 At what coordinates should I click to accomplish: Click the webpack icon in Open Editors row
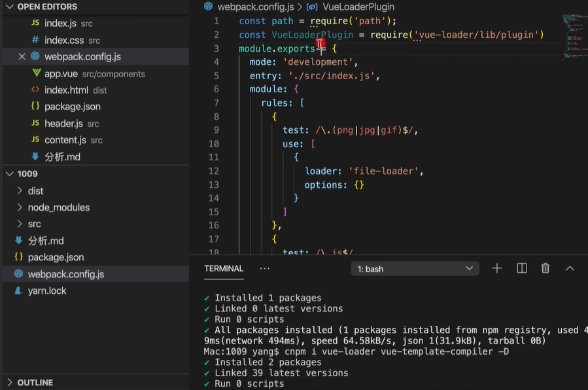[35, 56]
